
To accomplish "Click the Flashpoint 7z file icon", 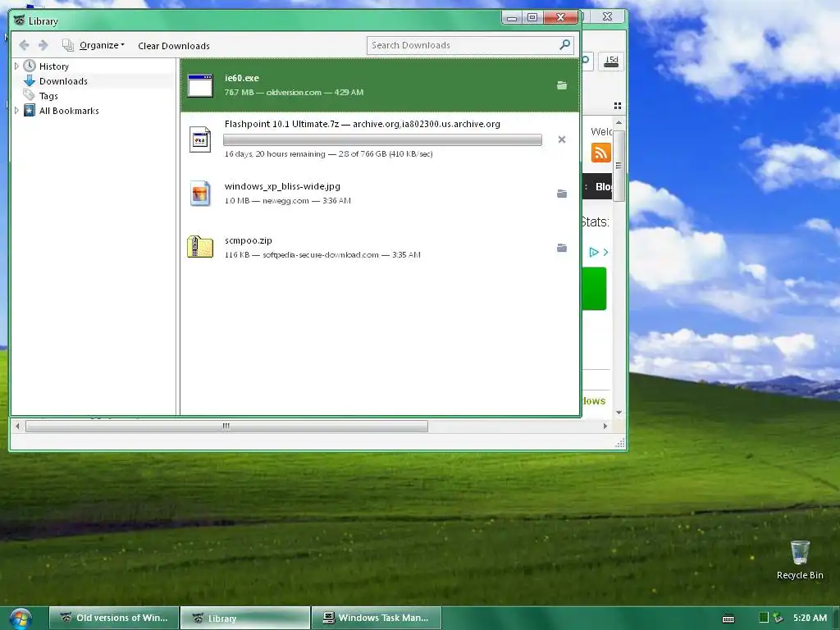I will (200, 139).
